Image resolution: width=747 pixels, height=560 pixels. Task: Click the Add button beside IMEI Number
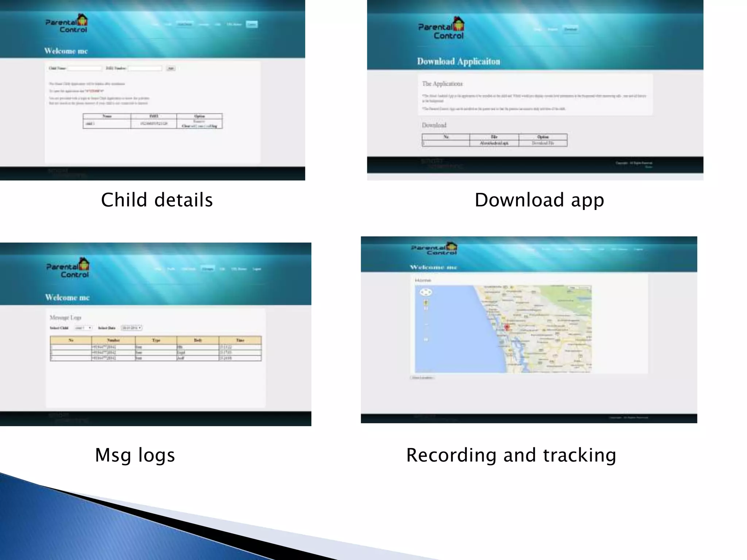171,68
